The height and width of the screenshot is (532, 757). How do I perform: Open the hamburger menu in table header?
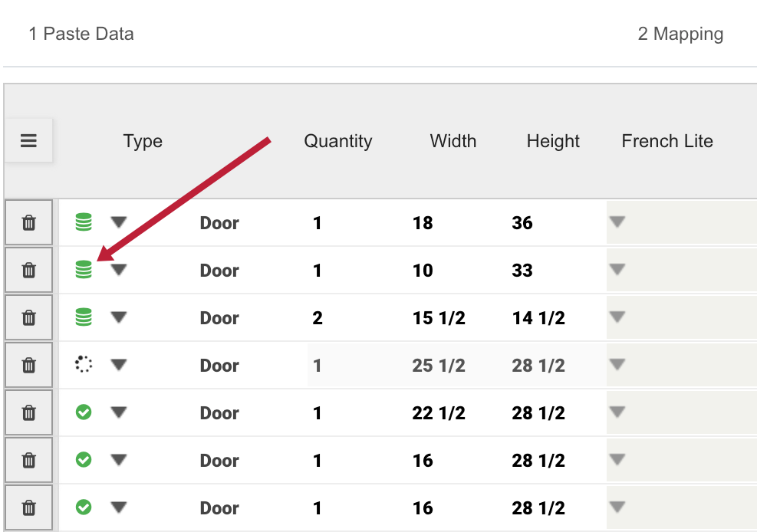(28, 140)
